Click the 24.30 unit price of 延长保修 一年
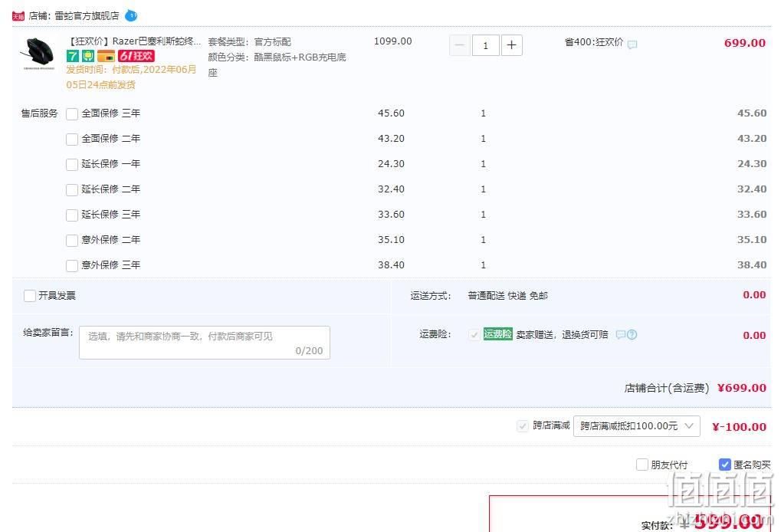The width and height of the screenshot is (781, 532). point(391,164)
